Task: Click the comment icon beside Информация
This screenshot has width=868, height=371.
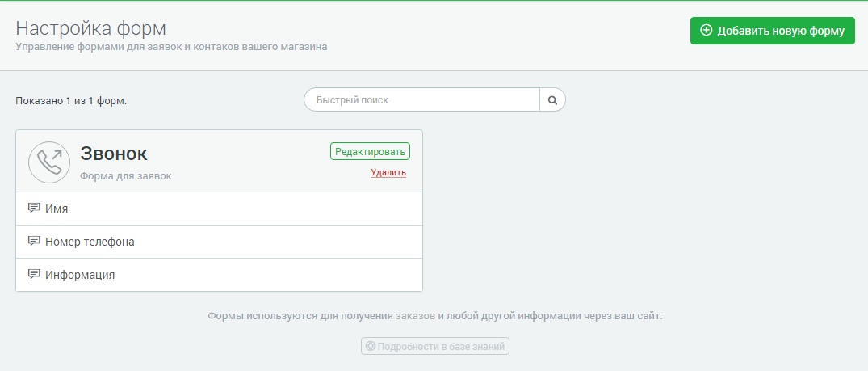Action: point(34,274)
